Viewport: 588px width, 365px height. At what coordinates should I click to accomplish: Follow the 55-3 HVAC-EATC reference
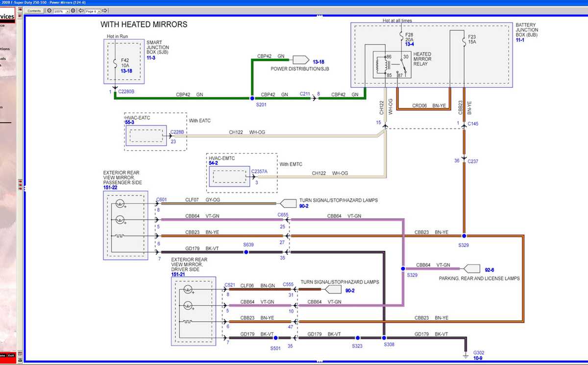click(130, 123)
